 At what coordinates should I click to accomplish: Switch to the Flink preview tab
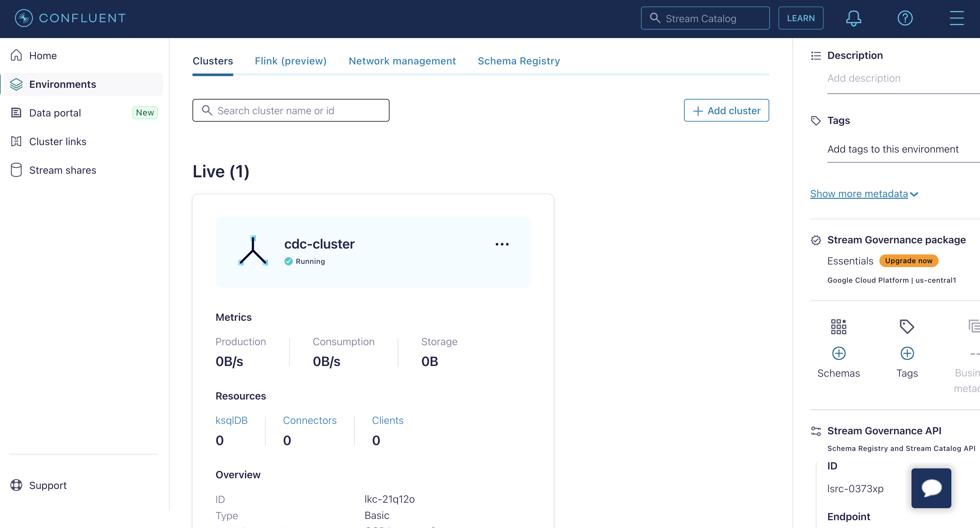(x=290, y=61)
